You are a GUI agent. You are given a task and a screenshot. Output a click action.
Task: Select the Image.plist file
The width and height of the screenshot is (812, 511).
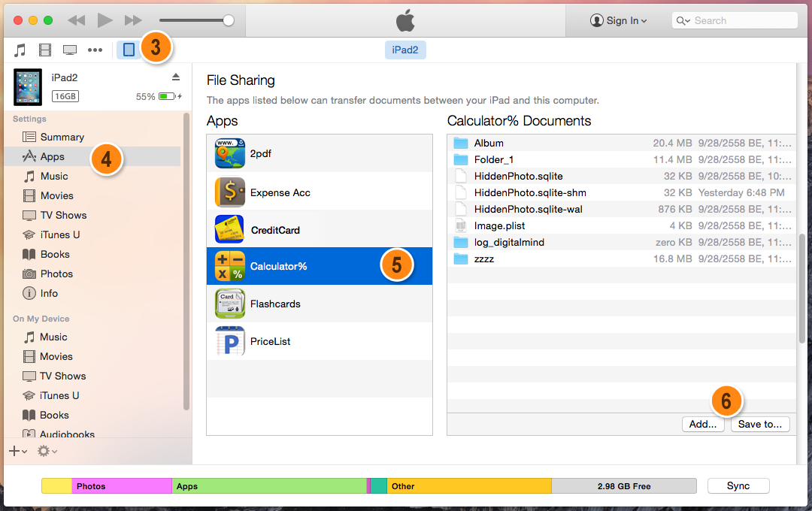point(622,225)
